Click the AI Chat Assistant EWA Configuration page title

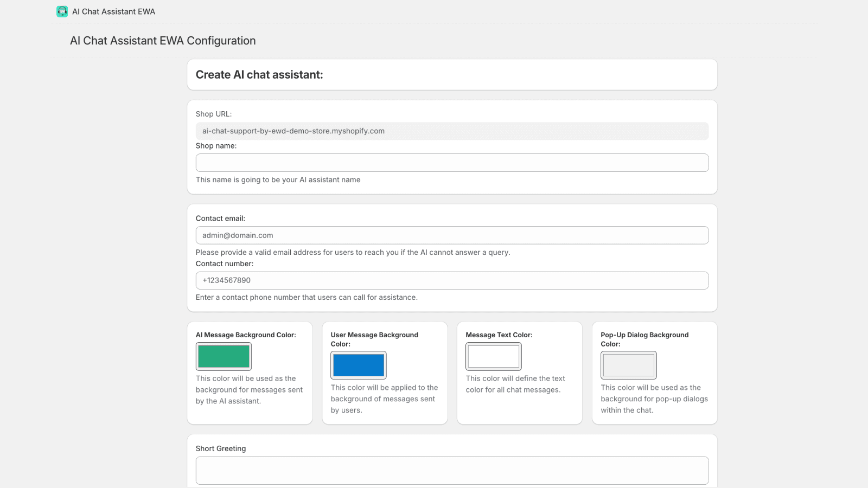click(163, 41)
